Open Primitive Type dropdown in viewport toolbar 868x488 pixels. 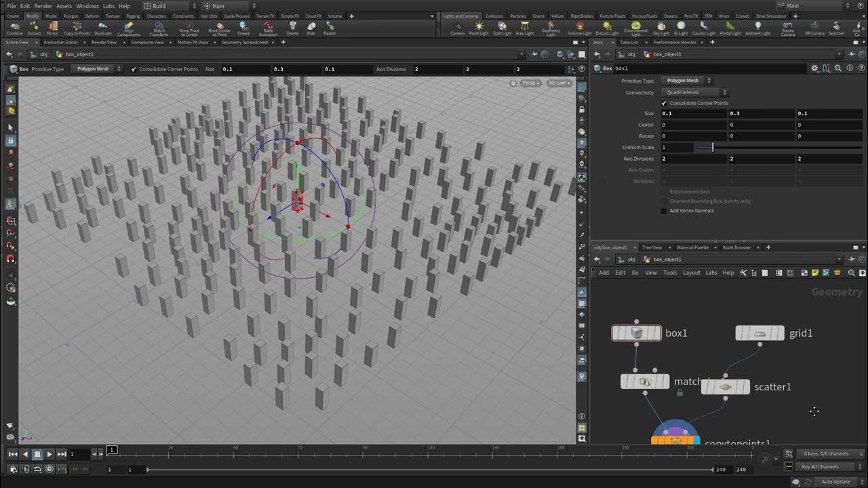(x=96, y=69)
